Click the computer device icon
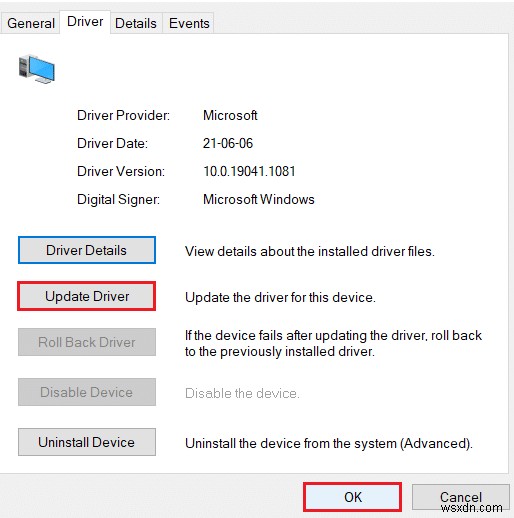This screenshot has height=518, width=514. coord(37,69)
